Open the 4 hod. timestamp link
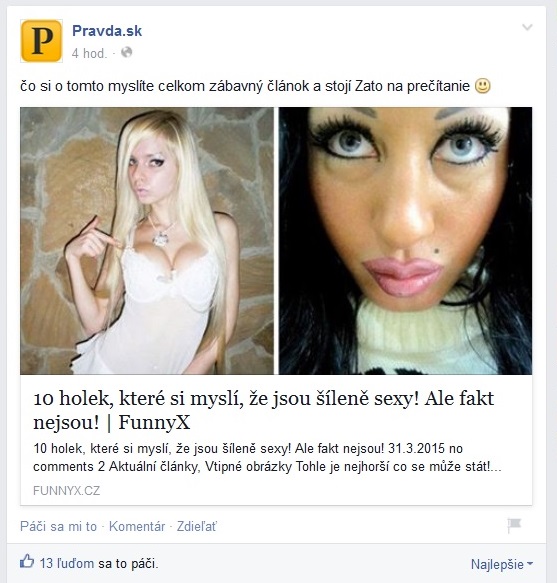This screenshot has height=583, width=557. pos(89,53)
